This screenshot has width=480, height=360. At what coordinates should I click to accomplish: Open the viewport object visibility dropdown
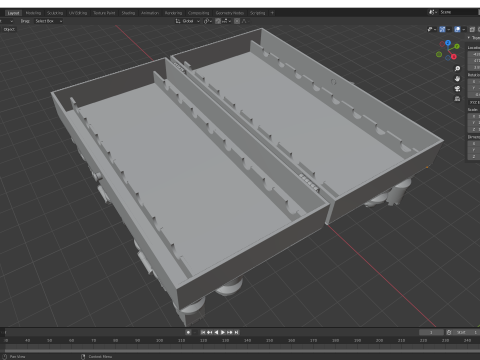pos(431,29)
